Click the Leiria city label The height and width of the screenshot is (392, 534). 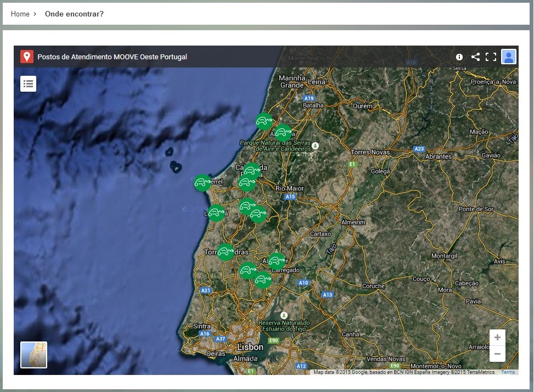point(317,82)
